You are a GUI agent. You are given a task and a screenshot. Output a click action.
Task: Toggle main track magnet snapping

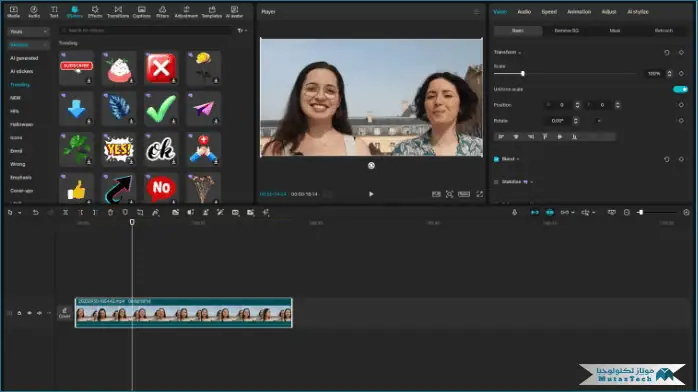(x=535, y=213)
